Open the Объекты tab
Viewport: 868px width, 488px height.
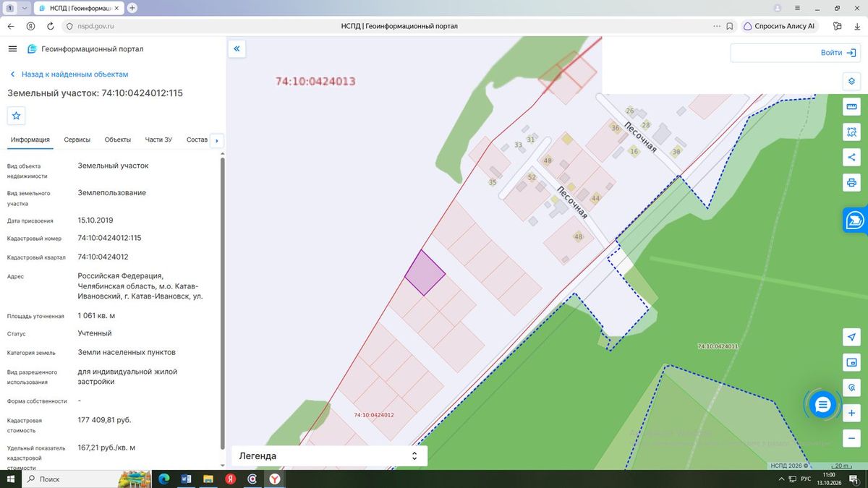(118, 140)
